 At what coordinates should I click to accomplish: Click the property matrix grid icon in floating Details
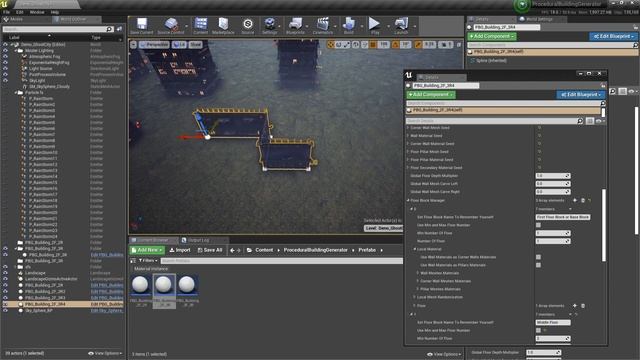tap(590, 121)
